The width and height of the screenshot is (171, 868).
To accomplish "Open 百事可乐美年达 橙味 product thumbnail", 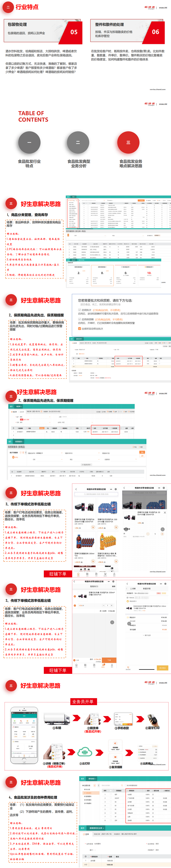I will [107, 542].
